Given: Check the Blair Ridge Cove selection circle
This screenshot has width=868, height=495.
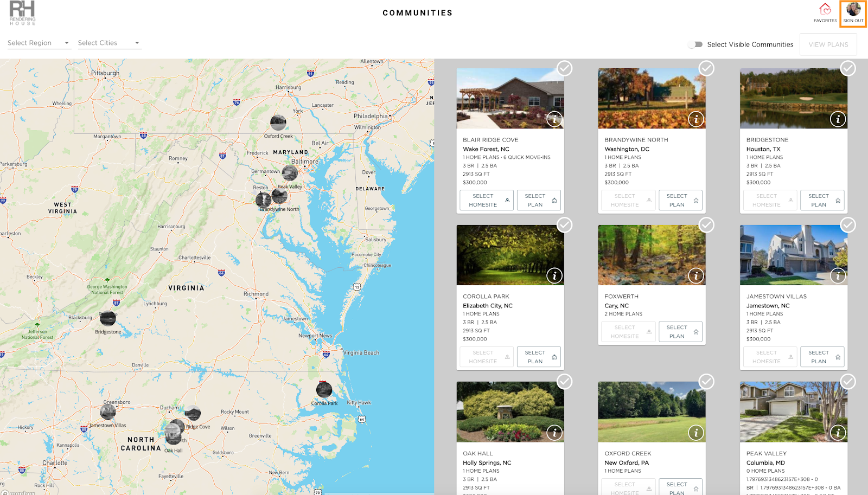Looking at the screenshot, I should coord(565,68).
